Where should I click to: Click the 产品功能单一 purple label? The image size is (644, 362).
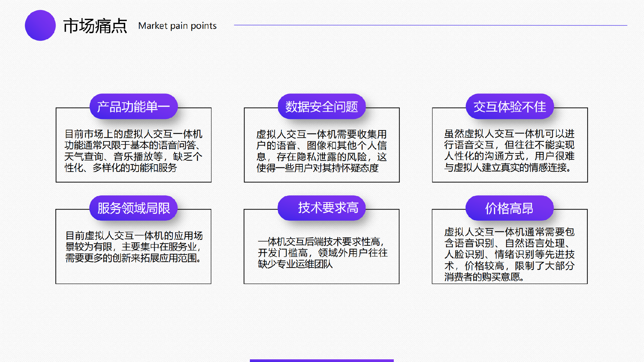133,107
